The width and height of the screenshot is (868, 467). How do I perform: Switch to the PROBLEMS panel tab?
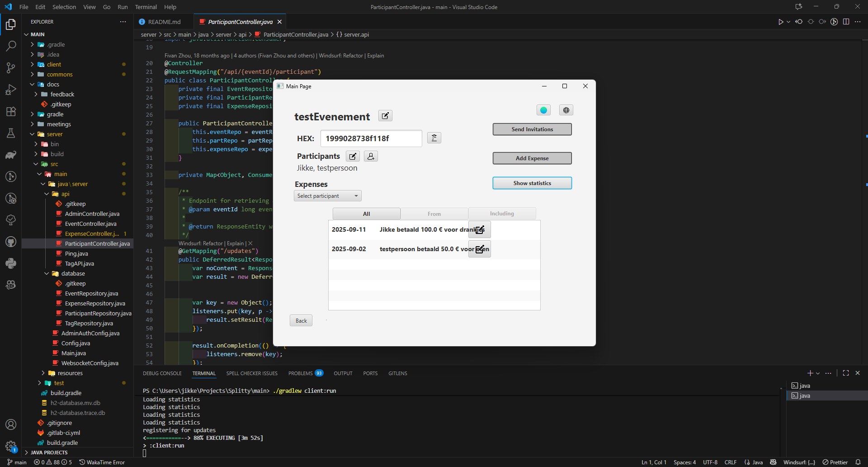click(301, 373)
